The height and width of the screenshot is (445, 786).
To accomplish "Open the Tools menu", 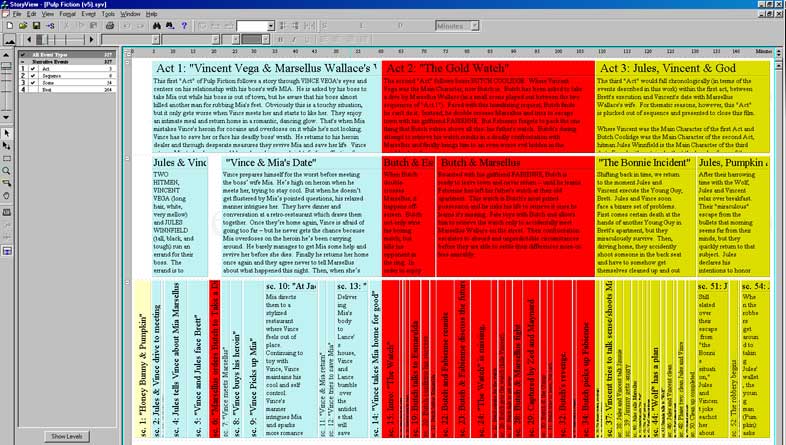I will 108,14.
